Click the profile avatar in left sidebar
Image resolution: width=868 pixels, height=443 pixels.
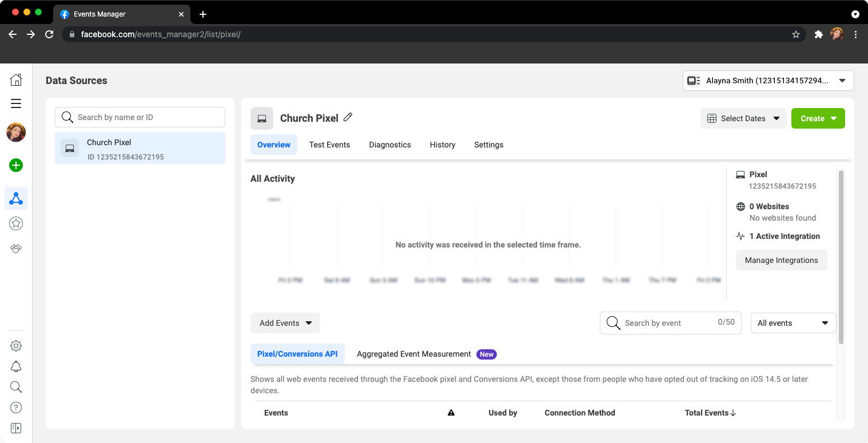point(16,133)
